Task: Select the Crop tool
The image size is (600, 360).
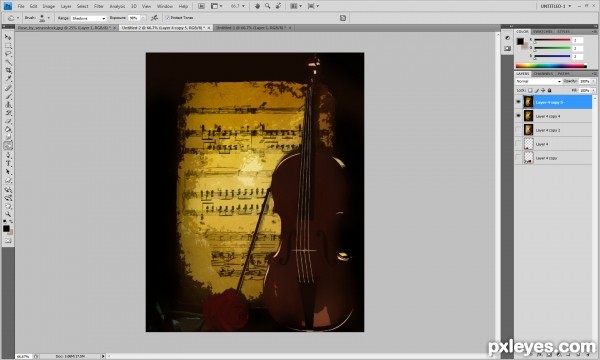Action: [8, 71]
